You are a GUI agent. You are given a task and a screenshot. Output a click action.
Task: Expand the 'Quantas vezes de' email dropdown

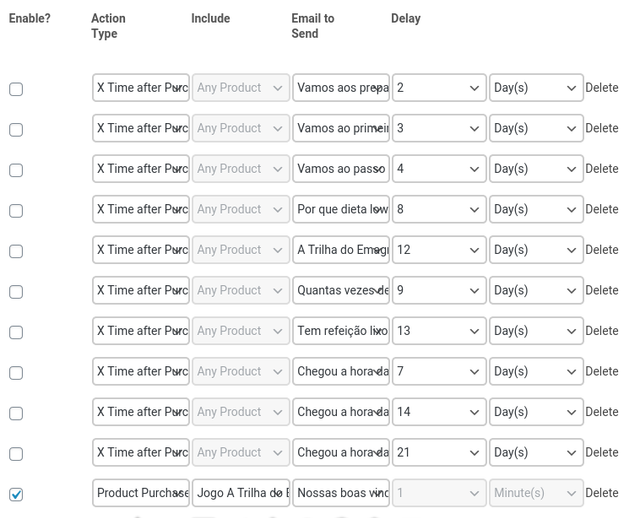341,290
